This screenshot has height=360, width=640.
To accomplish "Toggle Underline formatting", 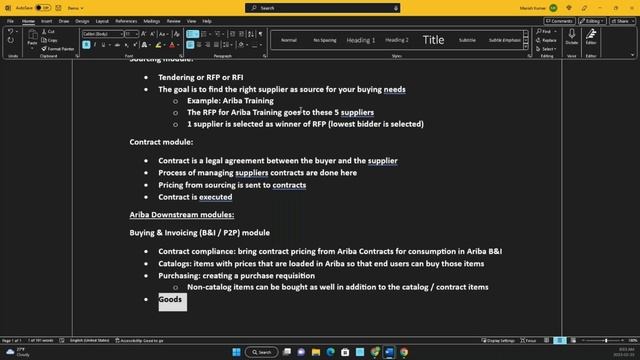I will (103, 45).
